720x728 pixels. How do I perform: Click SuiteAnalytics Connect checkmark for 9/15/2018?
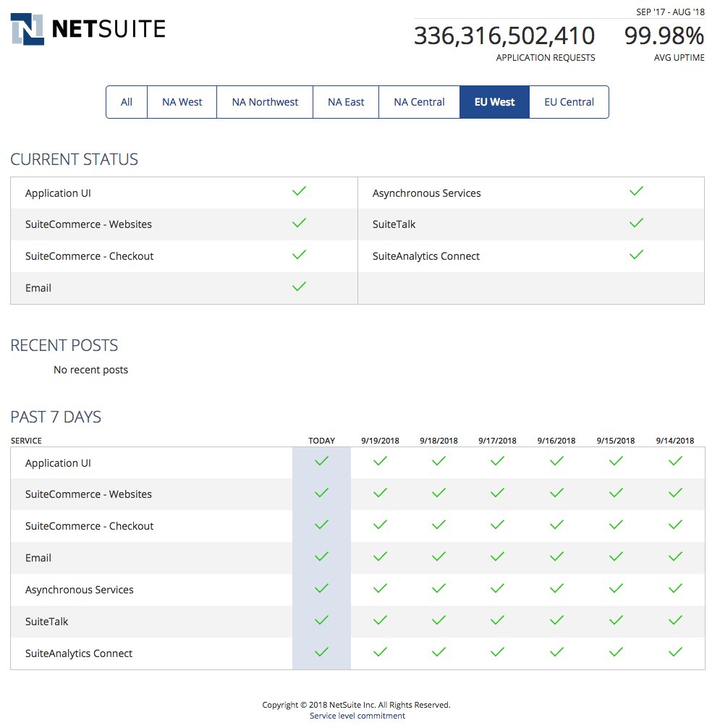coord(616,652)
